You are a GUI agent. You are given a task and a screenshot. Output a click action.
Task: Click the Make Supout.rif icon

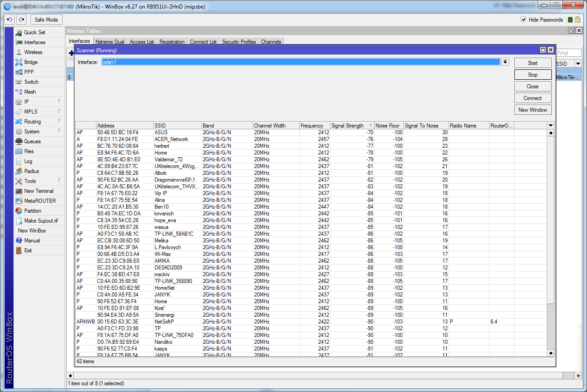point(18,221)
